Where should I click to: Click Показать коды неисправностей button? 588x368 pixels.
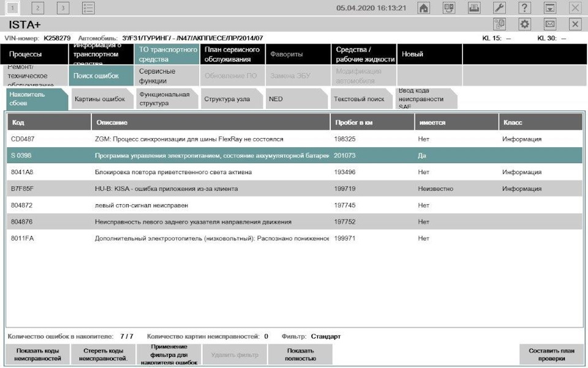[37, 355]
